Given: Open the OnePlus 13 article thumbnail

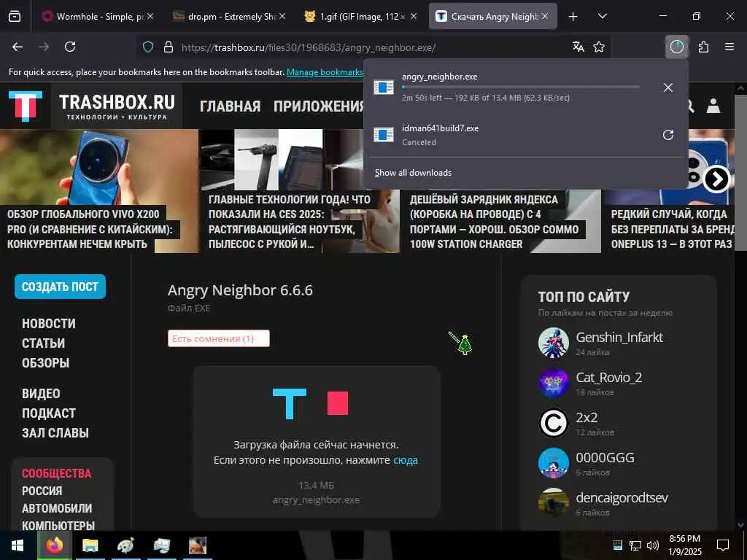Looking at the screenshot, I should click(670, 222).
